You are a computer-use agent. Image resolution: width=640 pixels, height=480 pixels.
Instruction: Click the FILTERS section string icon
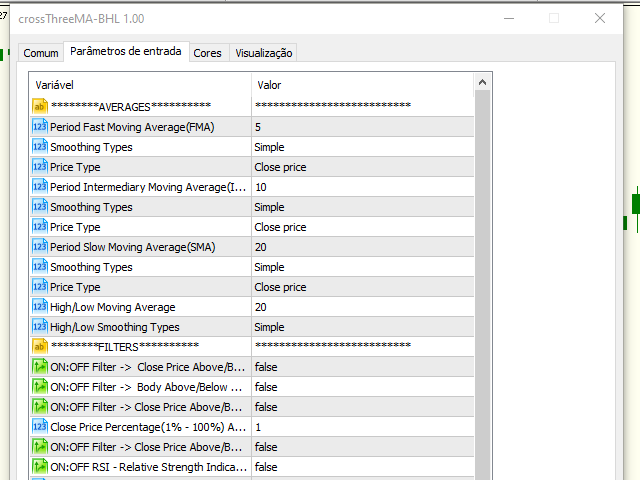(40, 347)
